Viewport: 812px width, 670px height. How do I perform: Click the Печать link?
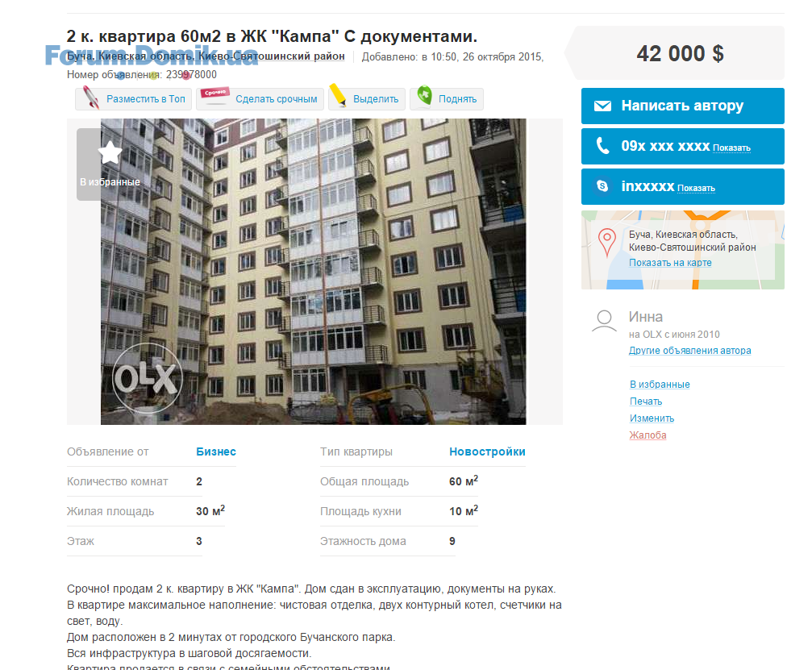(646, 402)
